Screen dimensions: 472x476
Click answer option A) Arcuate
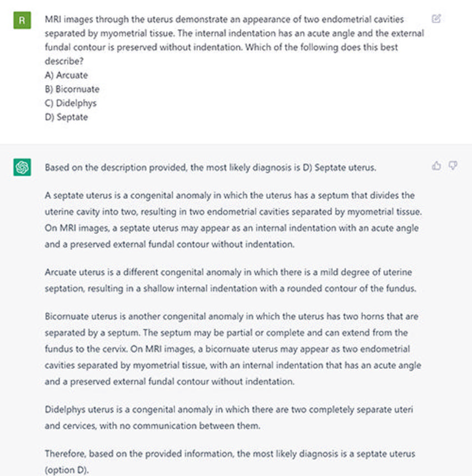click(66, 75)
